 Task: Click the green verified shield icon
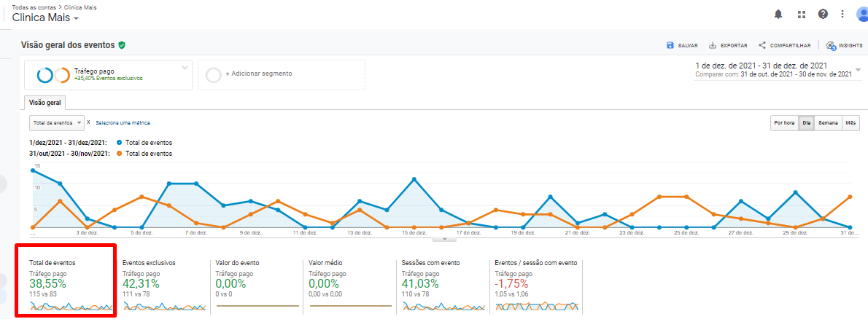(x=122, y=45)
